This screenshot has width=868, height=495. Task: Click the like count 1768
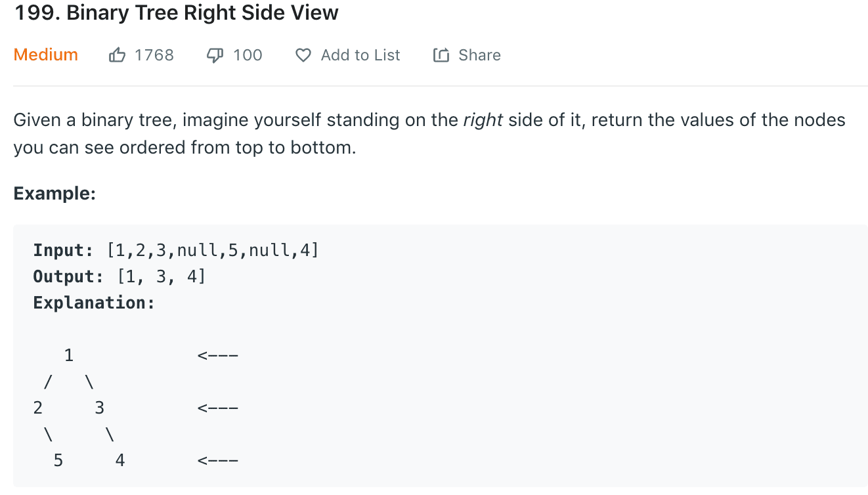point(154,55)
